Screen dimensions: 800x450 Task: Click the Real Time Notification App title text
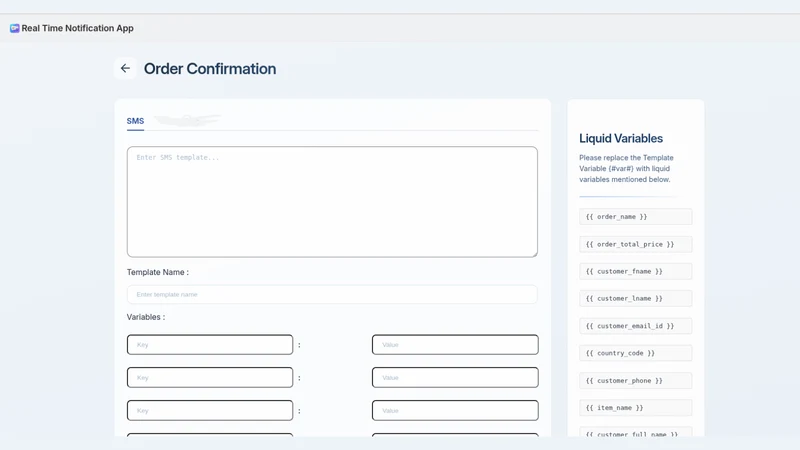point(78,29)
